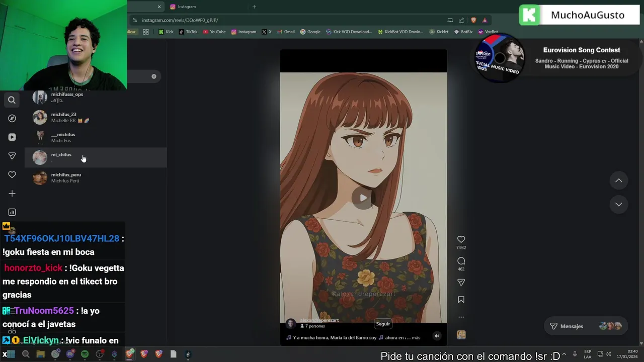This screenshot has width=644, height=362.
Task: Open the notifications heart in sidebar
Action: click(12, 174)
